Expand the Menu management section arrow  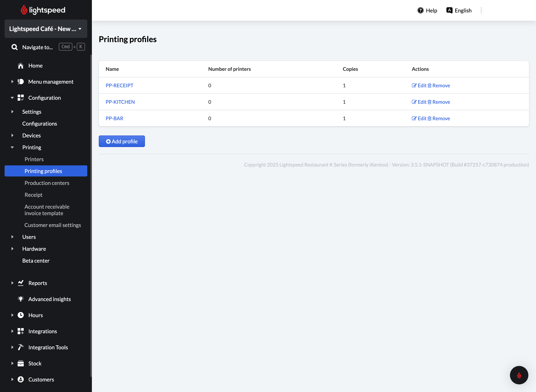[x=12, y=82]
